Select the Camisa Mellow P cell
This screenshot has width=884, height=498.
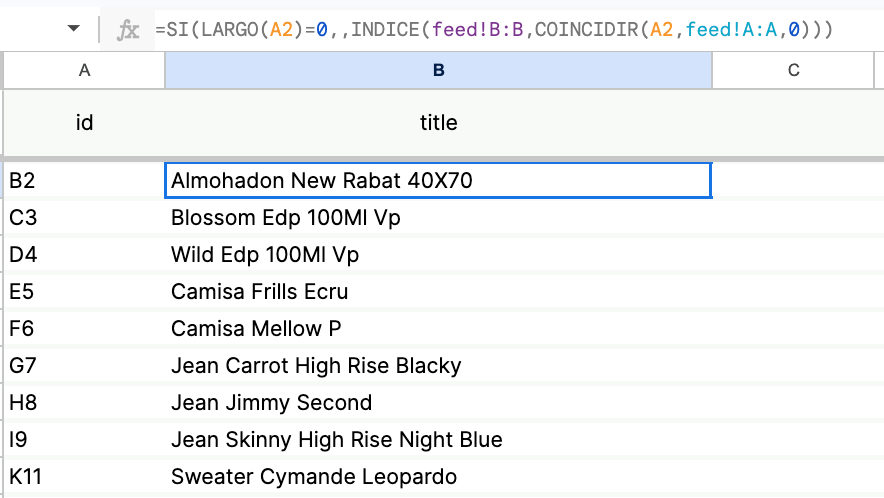click(439, 328)
